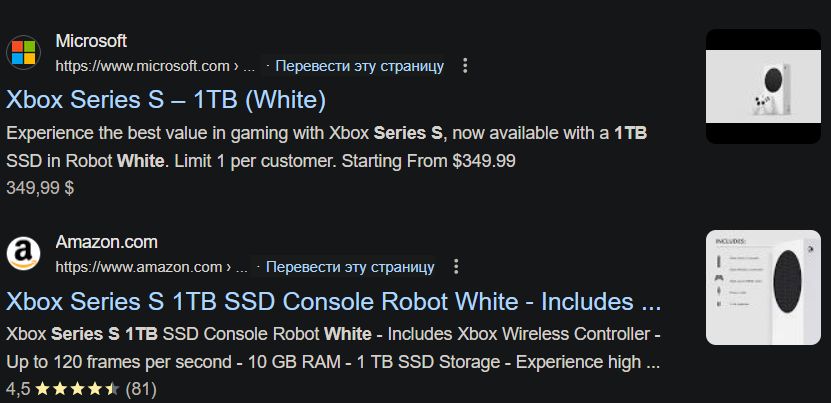Open three-dot menu for Microsoft result

464,66
